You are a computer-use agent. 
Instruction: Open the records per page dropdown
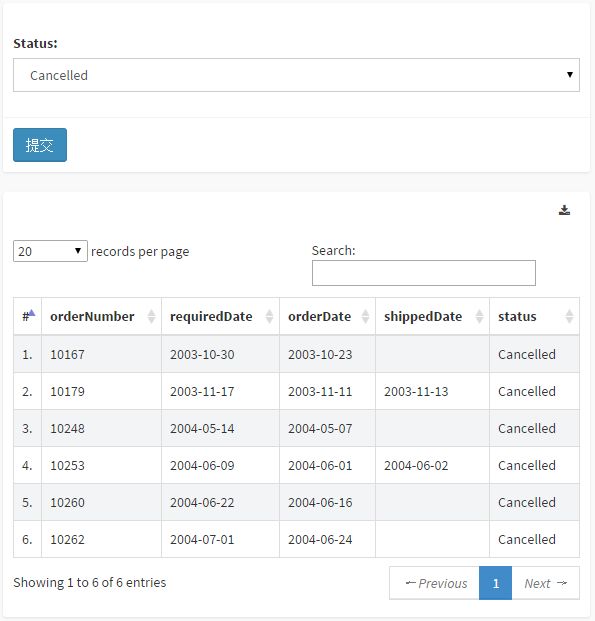[x=50, y=251]
